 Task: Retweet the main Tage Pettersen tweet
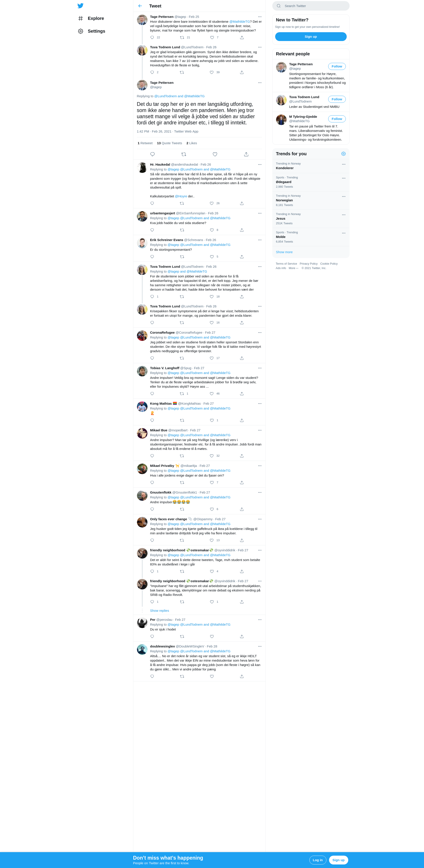184,154
